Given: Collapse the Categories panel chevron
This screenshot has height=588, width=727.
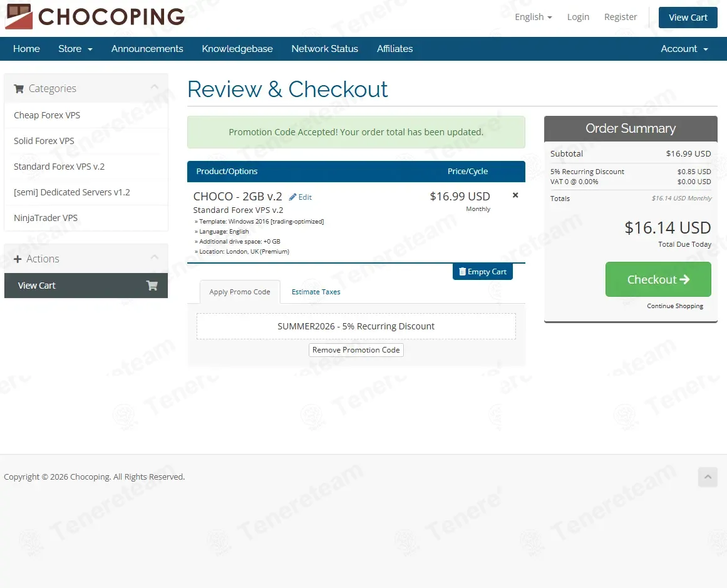Looking at the screenshot, I should coord(155,86).
